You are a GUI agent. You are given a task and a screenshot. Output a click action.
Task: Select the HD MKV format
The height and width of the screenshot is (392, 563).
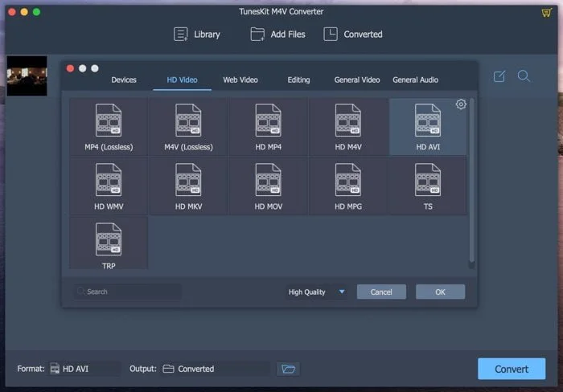[188, 186]
